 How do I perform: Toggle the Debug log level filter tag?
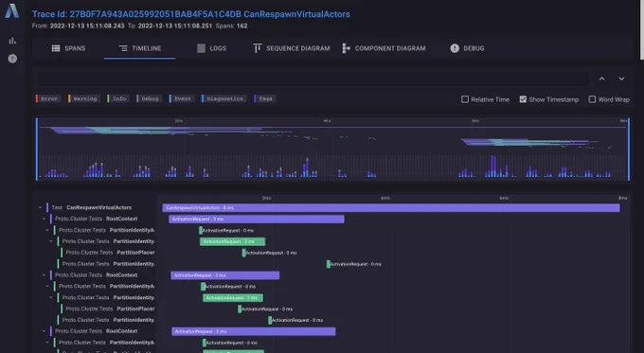coord(149,98)
